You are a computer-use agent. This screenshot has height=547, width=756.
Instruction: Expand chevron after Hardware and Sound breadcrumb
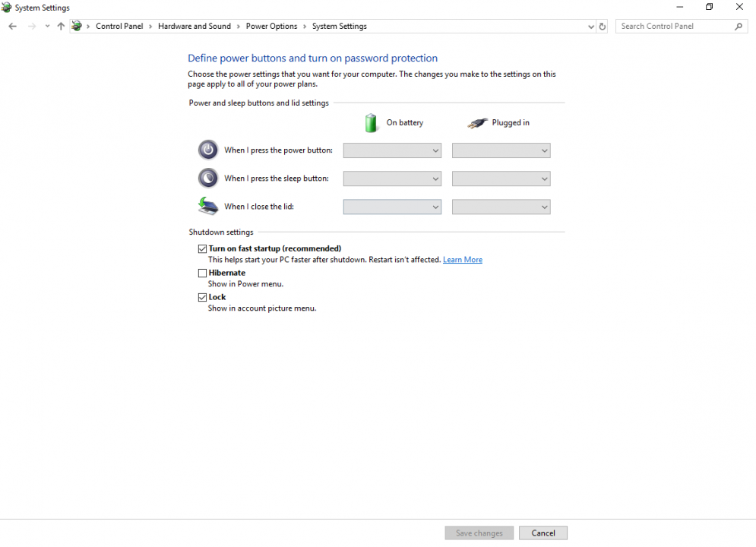pyautogui.click(x=238, y=27)
